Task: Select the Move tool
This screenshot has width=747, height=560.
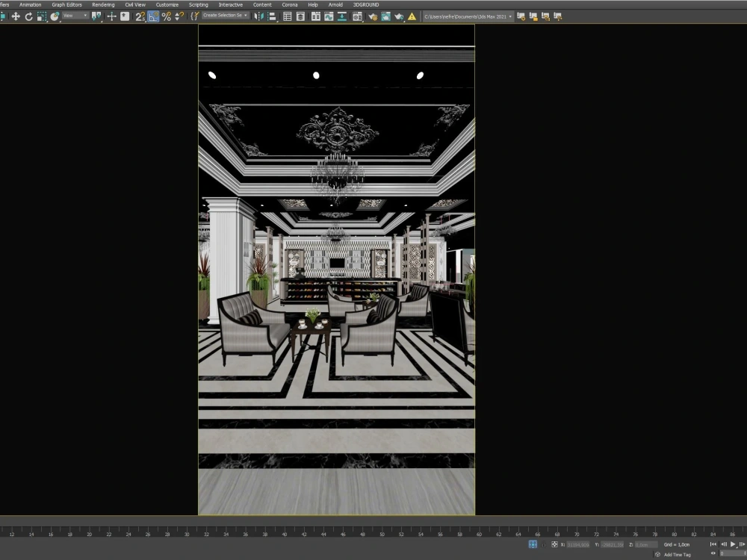Action: click(16, 16)
